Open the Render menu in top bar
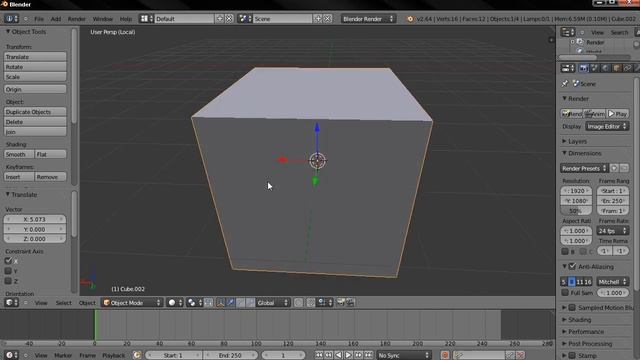 [x=77, y=19]
